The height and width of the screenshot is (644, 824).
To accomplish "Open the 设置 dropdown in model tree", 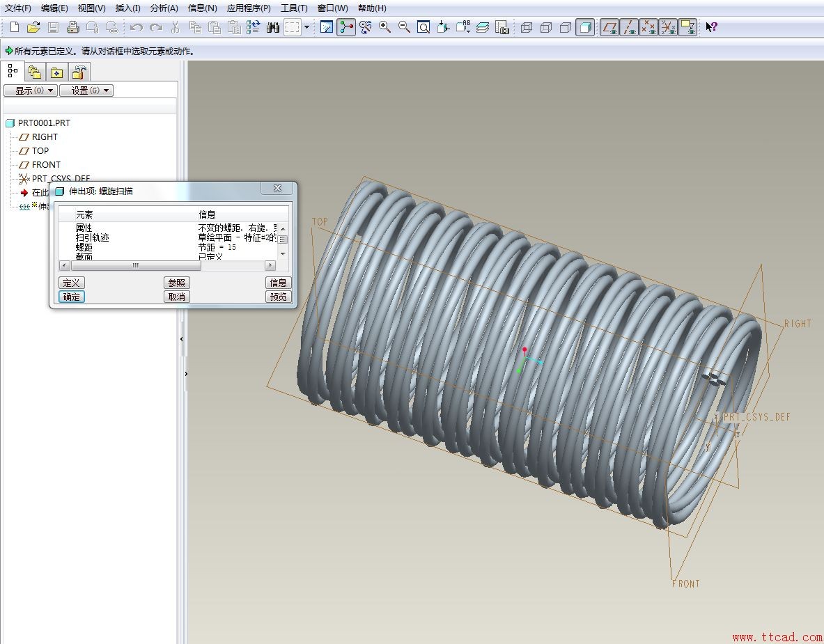I will (86, 91).
